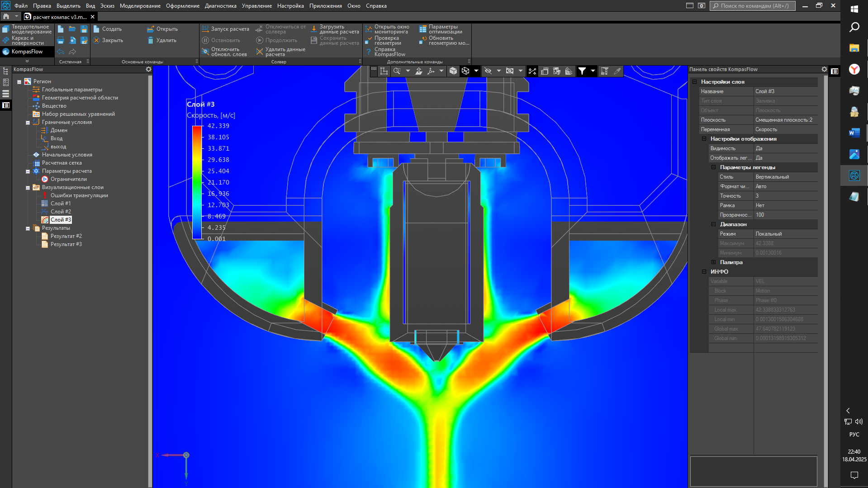Collapse the Граничные условия tree node

(x=28, y=123)
